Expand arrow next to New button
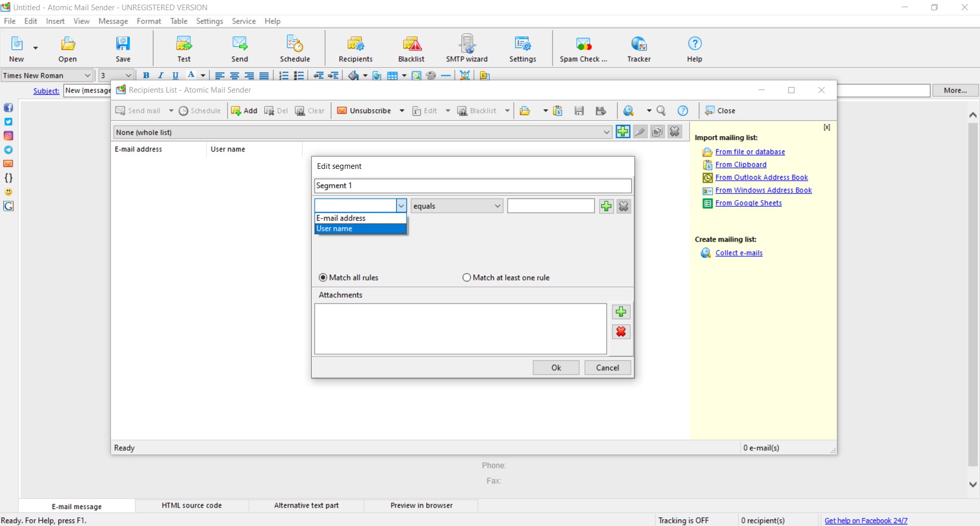Viewport: 980px width, 526px height. click(36, 48)
